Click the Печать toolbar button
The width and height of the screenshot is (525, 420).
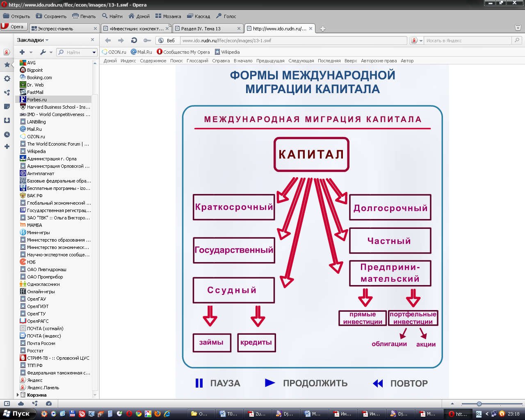click(x=84, y=16)
